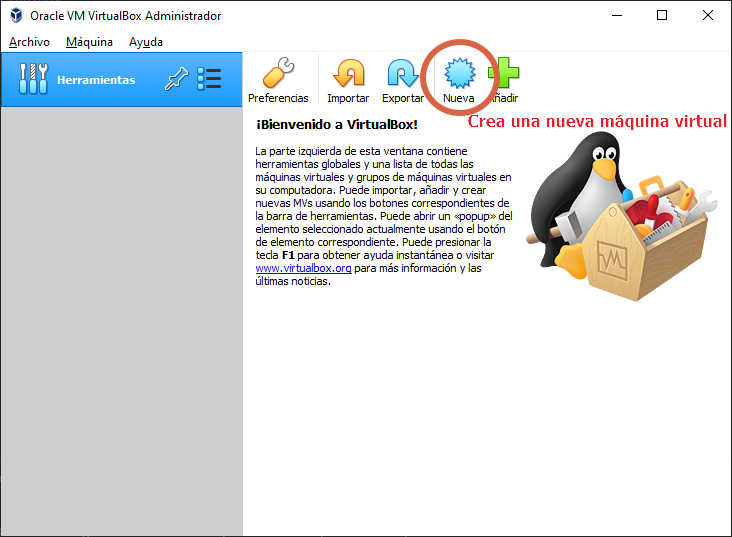Click the ¡Bienvenido a VirtualBox! heading
Viewport: 732px width, 537px height.
click(x=336, y=124)
